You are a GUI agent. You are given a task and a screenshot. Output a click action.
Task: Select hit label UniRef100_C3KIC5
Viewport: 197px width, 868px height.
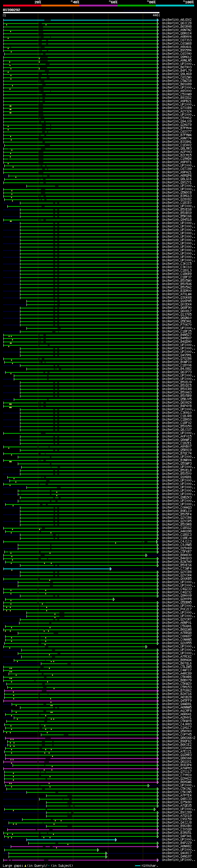pyautogui.click(x=176, y=264)
